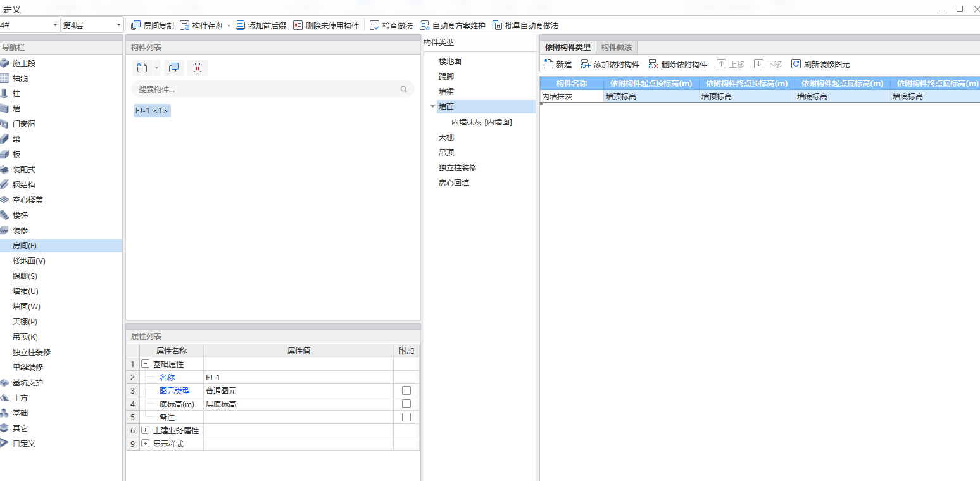Toggle the 底标高(m) 附加 checkbox
The image size is (980, 481).
(406, 404)
